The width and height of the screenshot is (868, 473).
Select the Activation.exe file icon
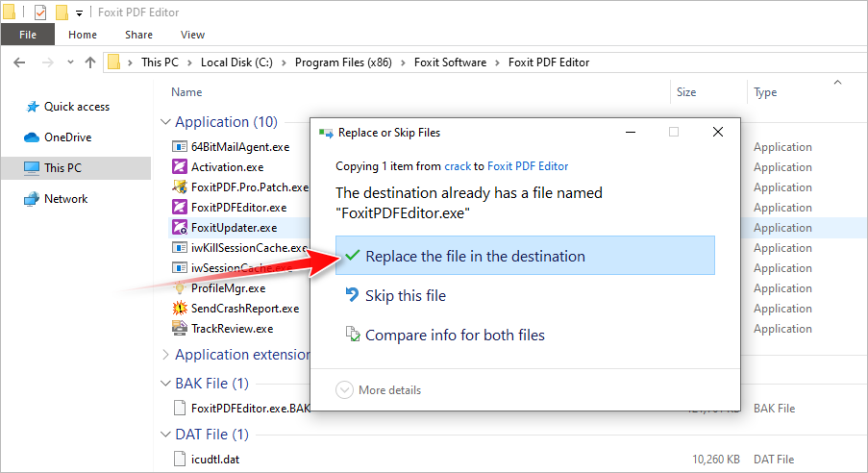pyautogui.click(x=180, y=167)
